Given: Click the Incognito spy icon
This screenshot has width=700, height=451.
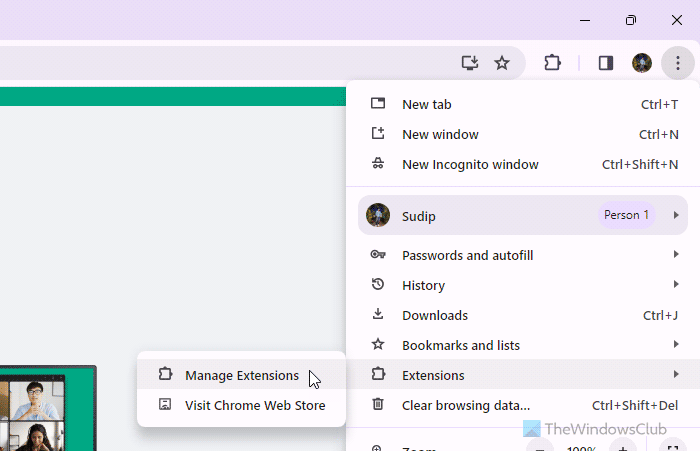Looking at the screenshot, I should click(378, 163).
